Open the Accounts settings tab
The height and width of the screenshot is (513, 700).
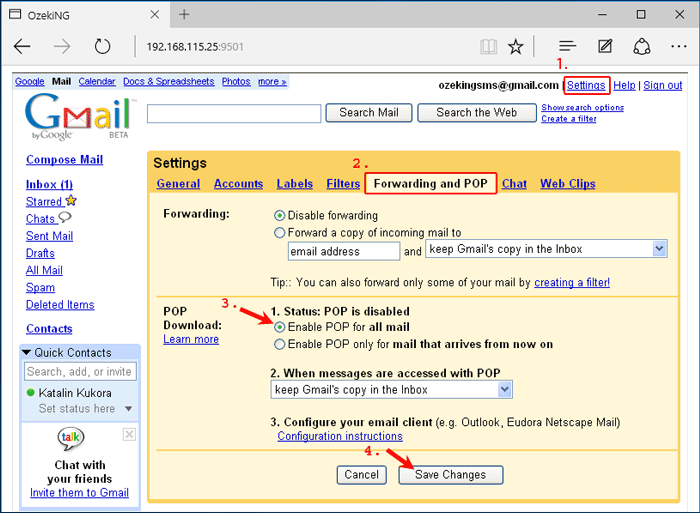point(238,184)
